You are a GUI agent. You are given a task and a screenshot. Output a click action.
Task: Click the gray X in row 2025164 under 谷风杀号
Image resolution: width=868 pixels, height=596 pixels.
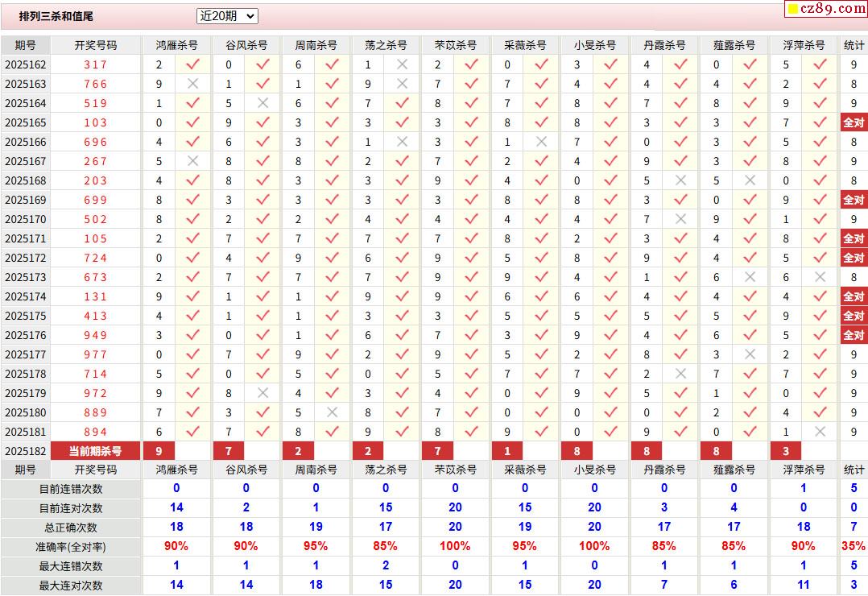click(263, 104)
